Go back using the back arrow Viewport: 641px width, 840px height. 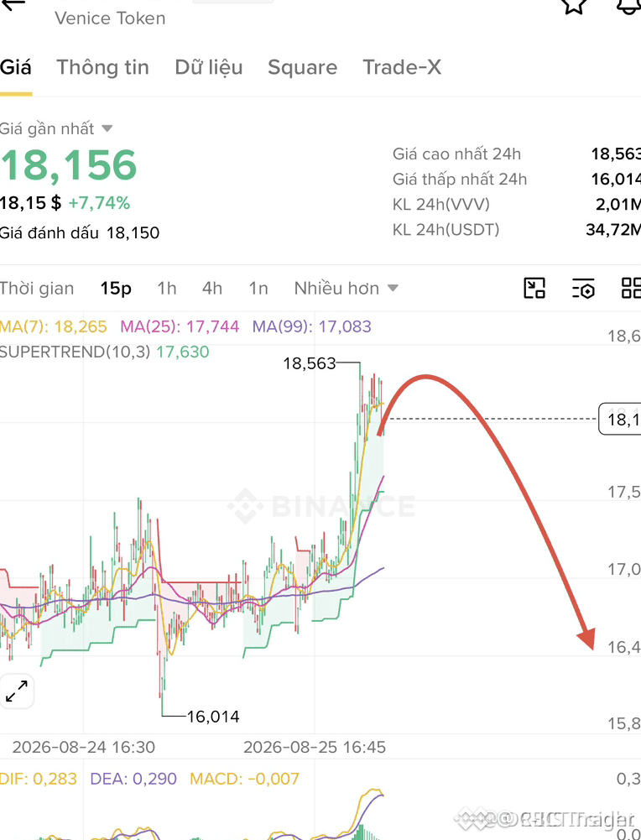[x=13, y=3]
